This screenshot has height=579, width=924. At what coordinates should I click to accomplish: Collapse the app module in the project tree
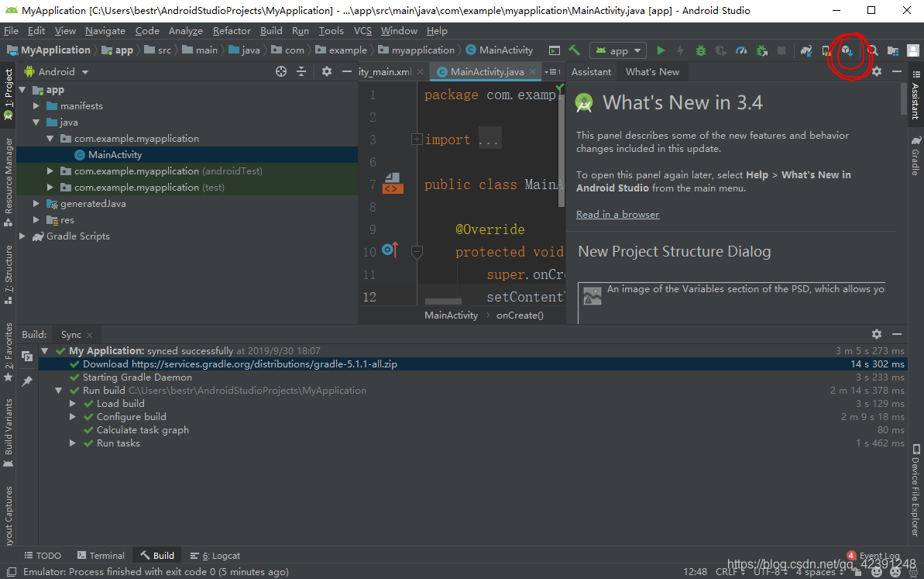22,89
